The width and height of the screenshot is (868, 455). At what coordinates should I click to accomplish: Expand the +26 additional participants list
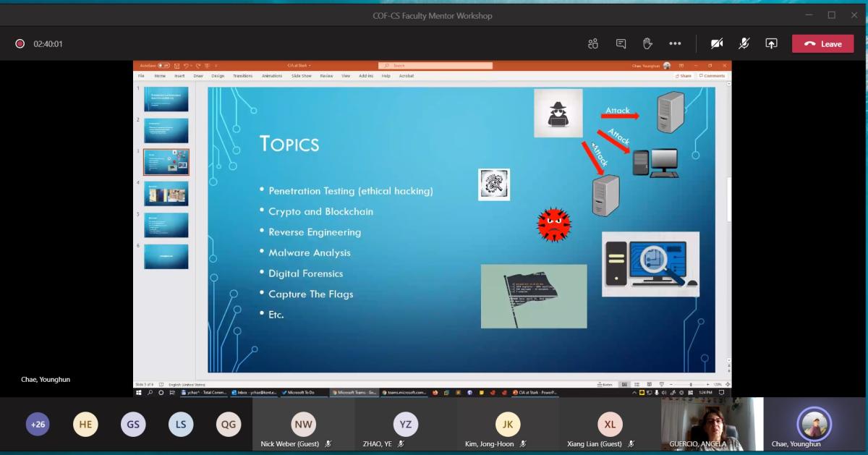38,425
